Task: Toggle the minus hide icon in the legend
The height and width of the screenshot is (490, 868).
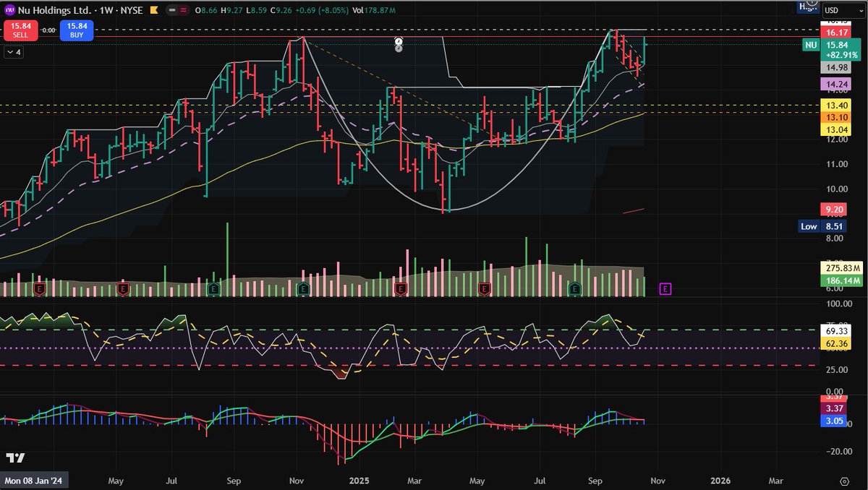Action: [173, 10]
